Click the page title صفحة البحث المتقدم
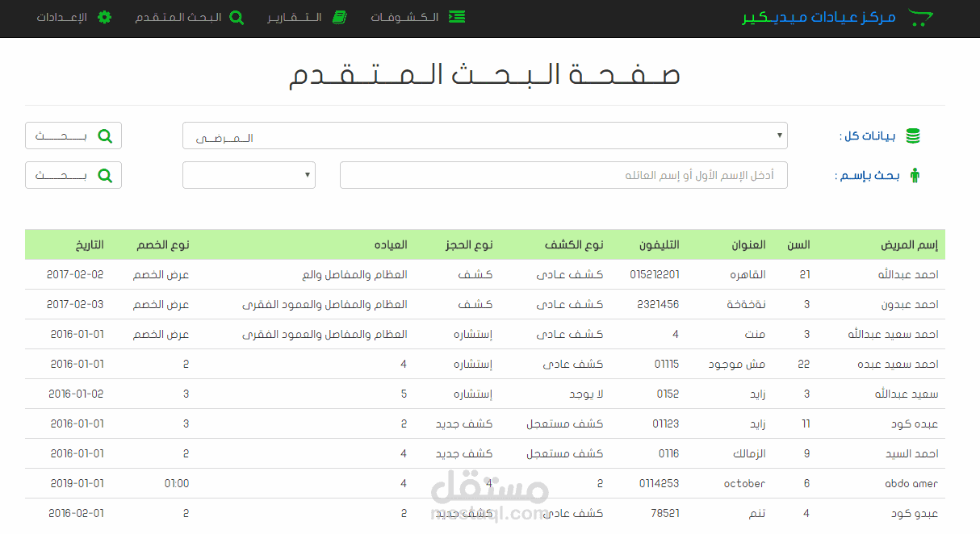 (x=484, y=74)
